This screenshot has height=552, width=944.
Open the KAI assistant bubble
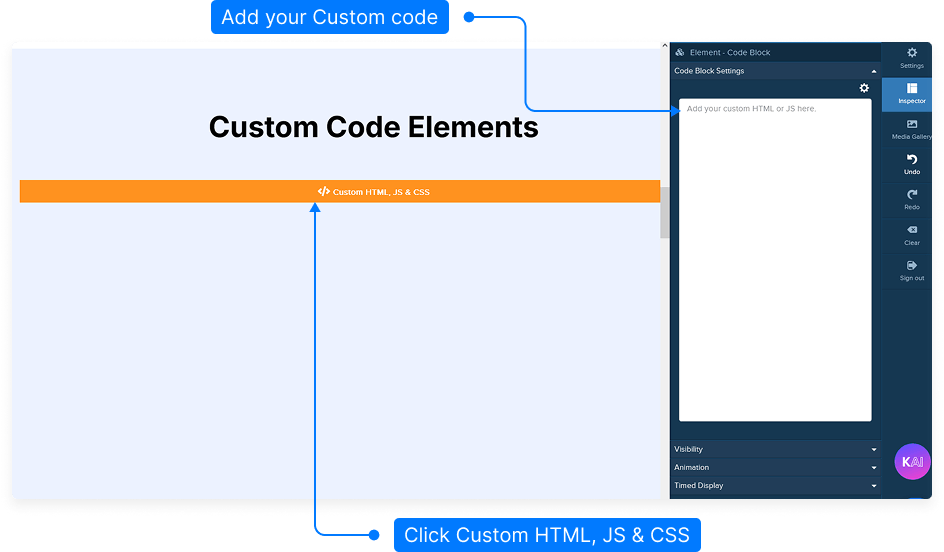point(912,462)
